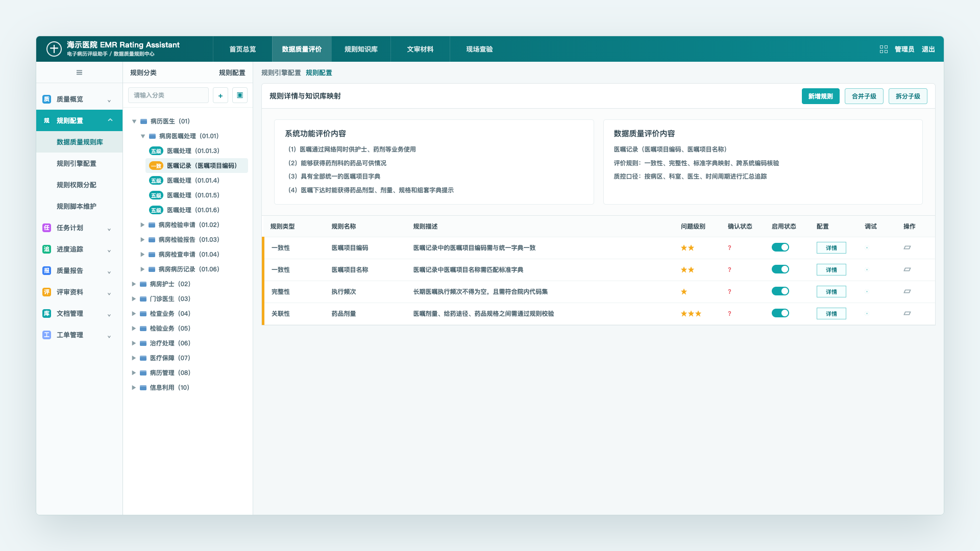Expand the 病房检查申请 (01.04) node

(142, 255)
